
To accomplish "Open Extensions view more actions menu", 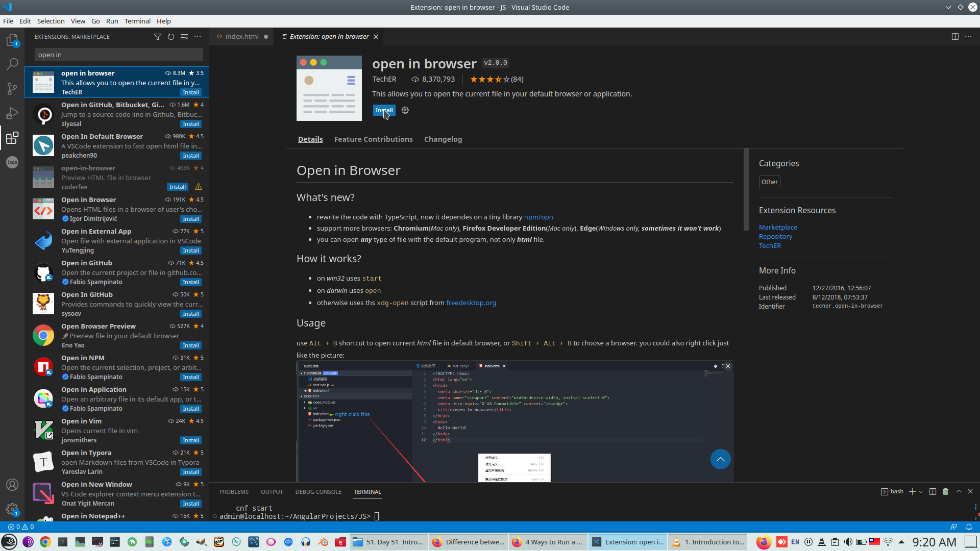I will [198, 37].
